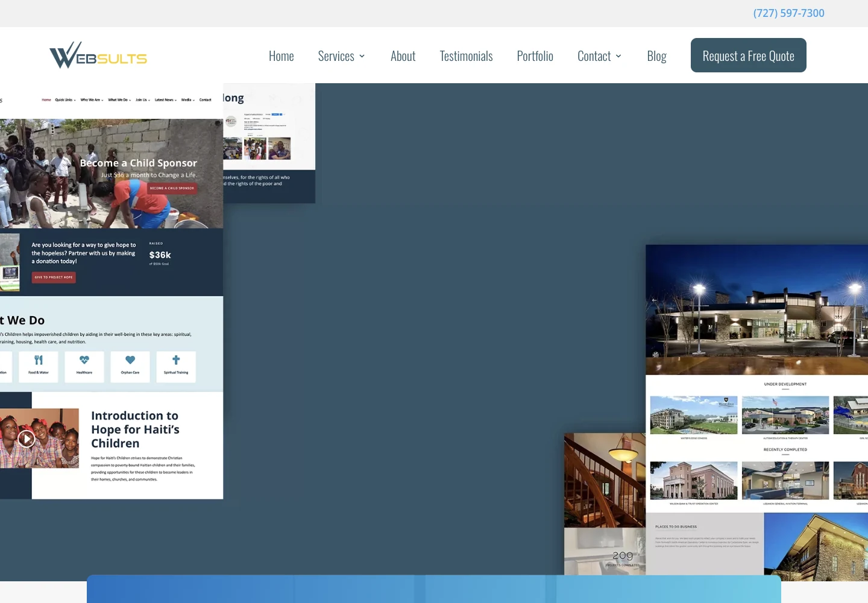Play the Hope for Haiti's Children video
Screen dimensions: 868x603
coord(26,438)
